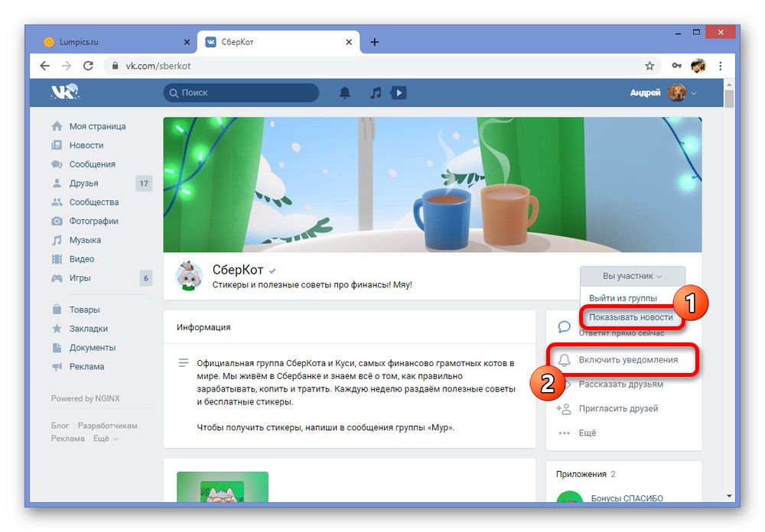Viewport: 765px width, 532px height.
Task: Click the site lock icon in address bar
Action: [x=116, y=66]
